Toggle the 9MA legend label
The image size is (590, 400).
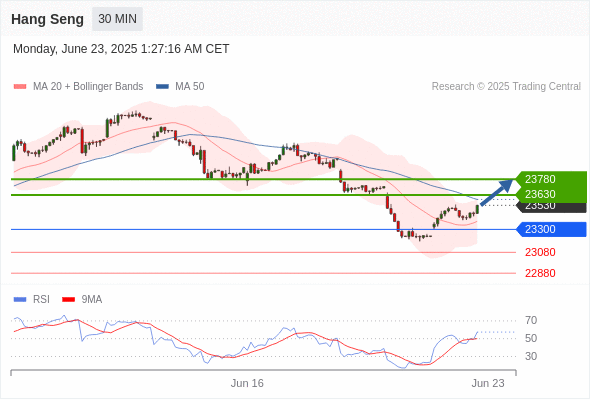[x=92, y=300]
